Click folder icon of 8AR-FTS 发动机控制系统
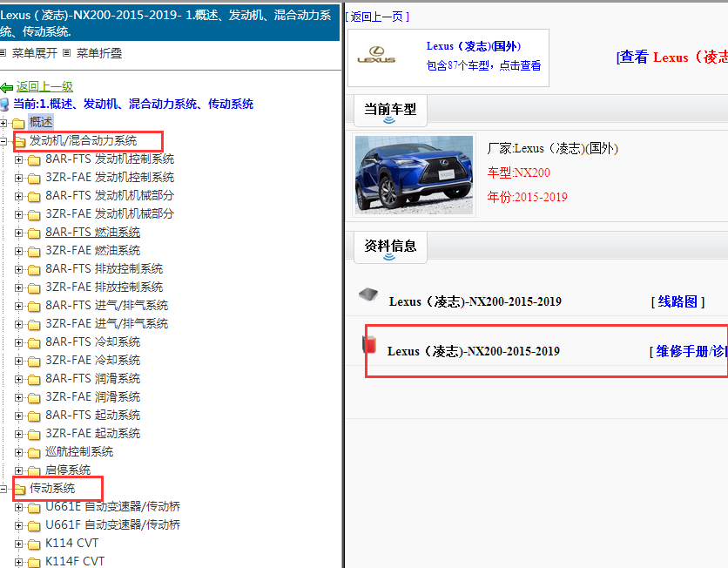Viewport: 728px width, 568px height. tap(34, 160)
